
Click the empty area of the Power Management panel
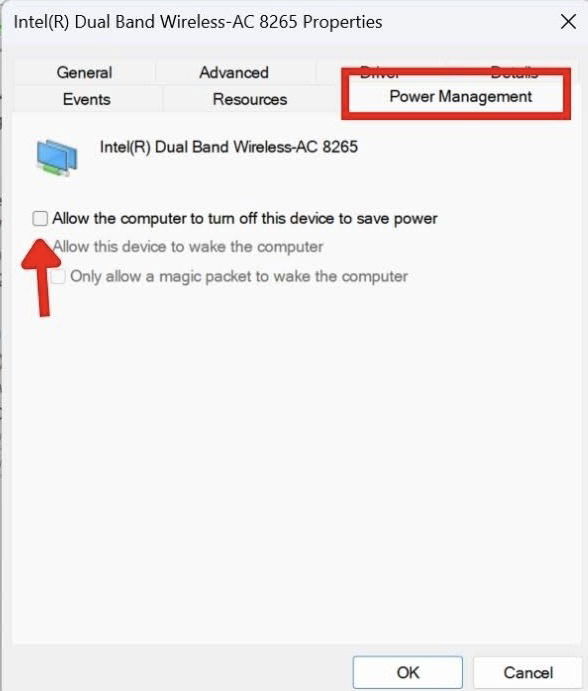(x=295, y=463)
